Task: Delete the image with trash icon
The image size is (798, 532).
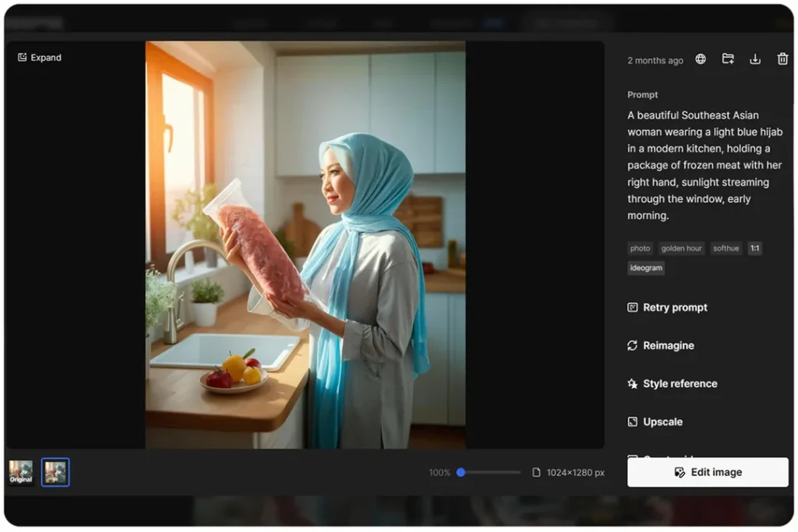Action: coord(782,59)
